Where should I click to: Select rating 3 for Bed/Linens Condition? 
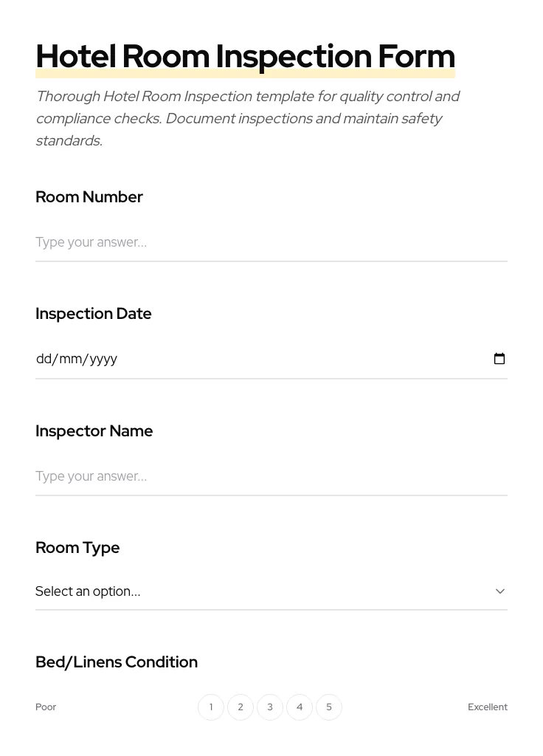pos(270,707)
